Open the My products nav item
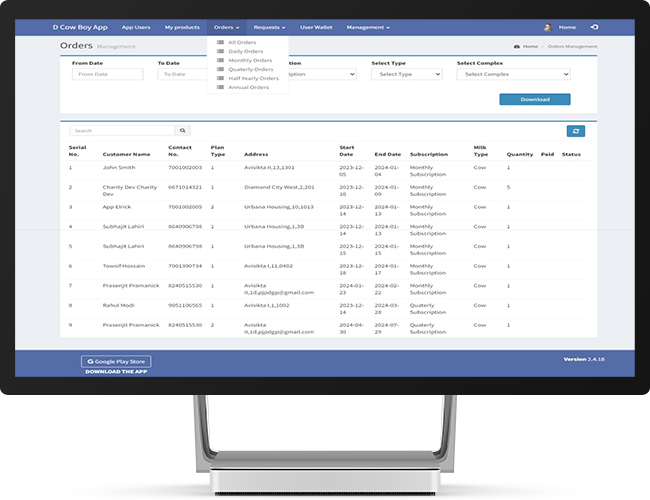 [182, 27]
